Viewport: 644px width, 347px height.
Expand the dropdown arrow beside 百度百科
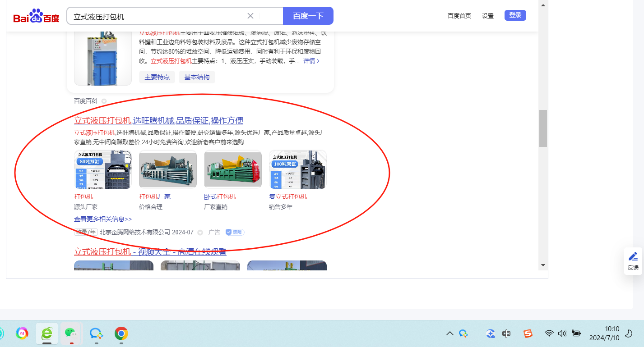point(104,101)
